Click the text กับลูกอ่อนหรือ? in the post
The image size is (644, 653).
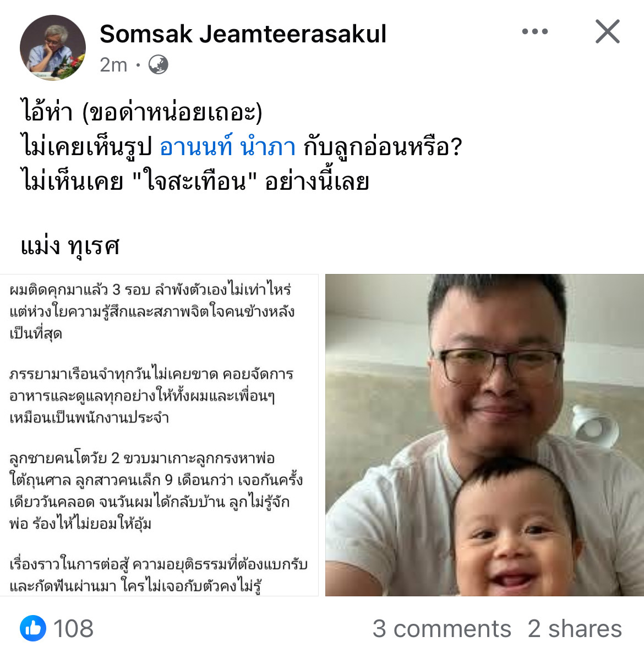coord(383,147)
